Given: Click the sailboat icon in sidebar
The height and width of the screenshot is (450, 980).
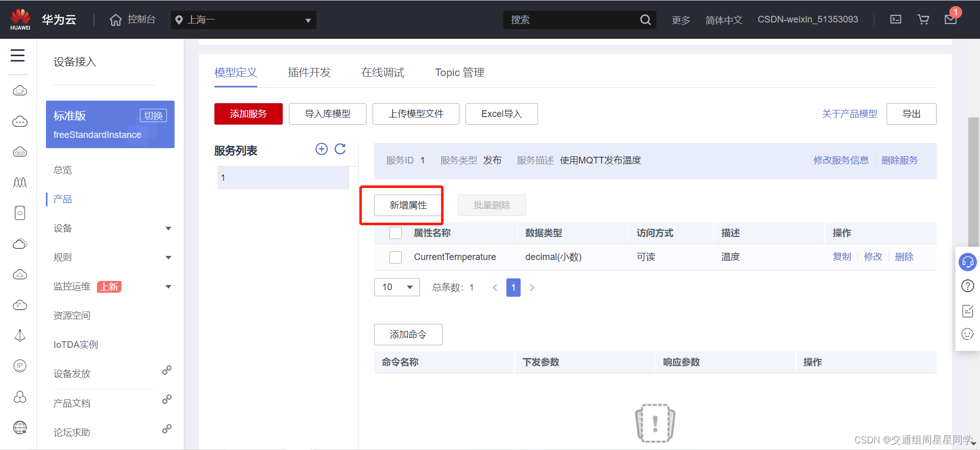Looking at the screenshot, I should tap(20, 336).
